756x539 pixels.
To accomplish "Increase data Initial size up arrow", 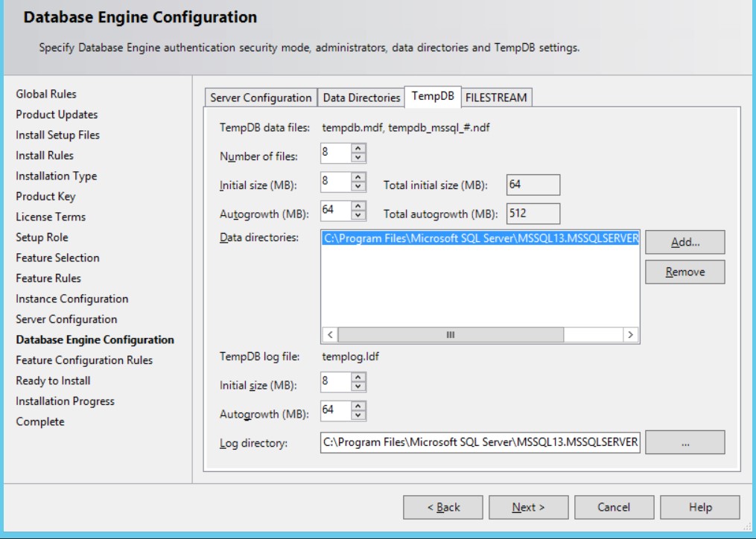I will pyautogui.click(x=359, y=177).
